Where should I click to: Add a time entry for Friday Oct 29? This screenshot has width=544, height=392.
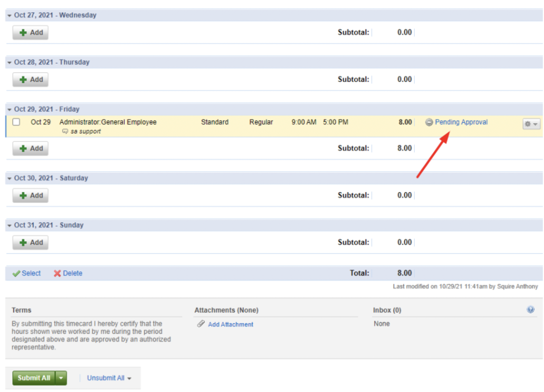coord(30,149)
